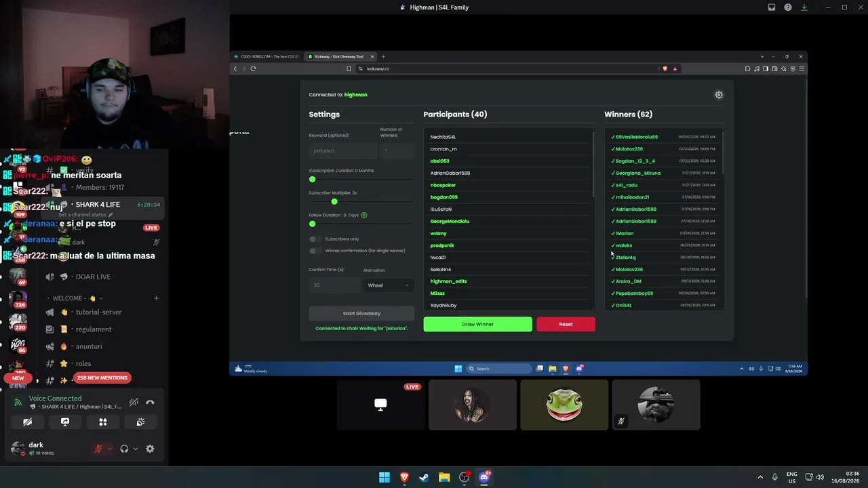
Task: Show hidden system tray icons
Action: tap(760, 477)
